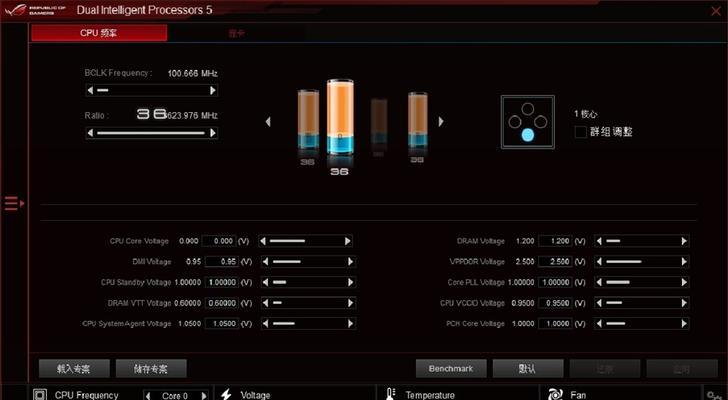The width and height of the screenshot is (728, 400).
Task: Click the CPU Frequency chip icon
Action: (40, 395)
